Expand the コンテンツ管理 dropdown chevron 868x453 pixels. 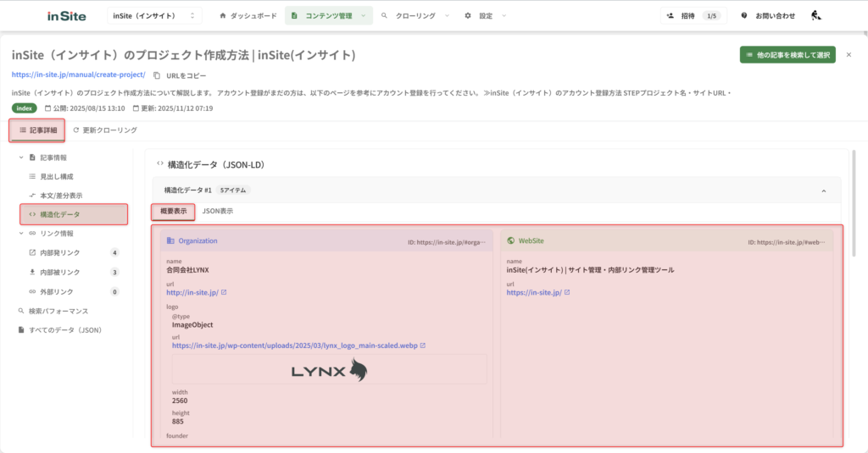coord(363,16)
